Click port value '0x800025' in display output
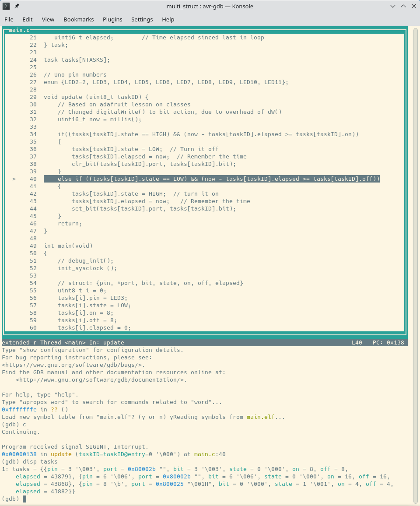420x506 pixels. coord(170,484)
